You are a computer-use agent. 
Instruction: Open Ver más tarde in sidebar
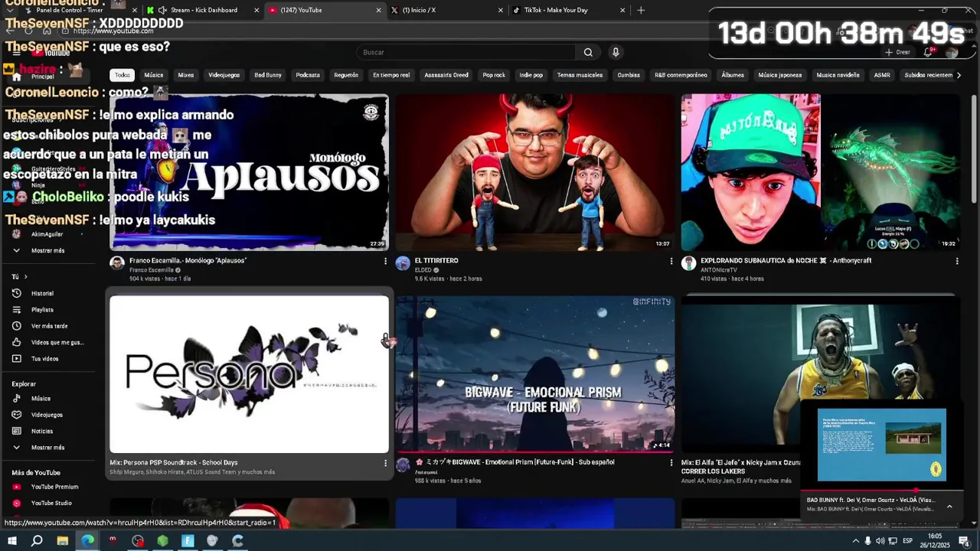(49, 326)
